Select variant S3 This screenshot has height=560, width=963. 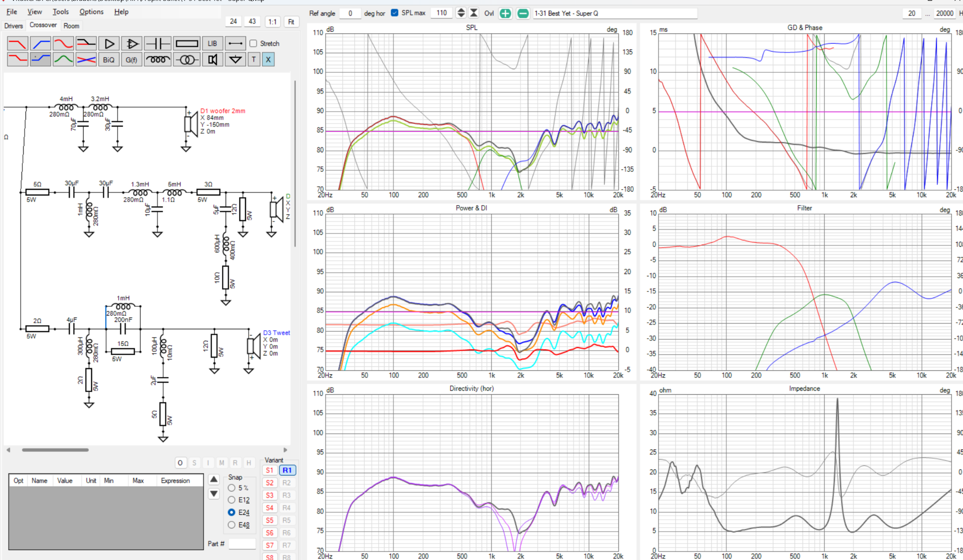(269, 495)
